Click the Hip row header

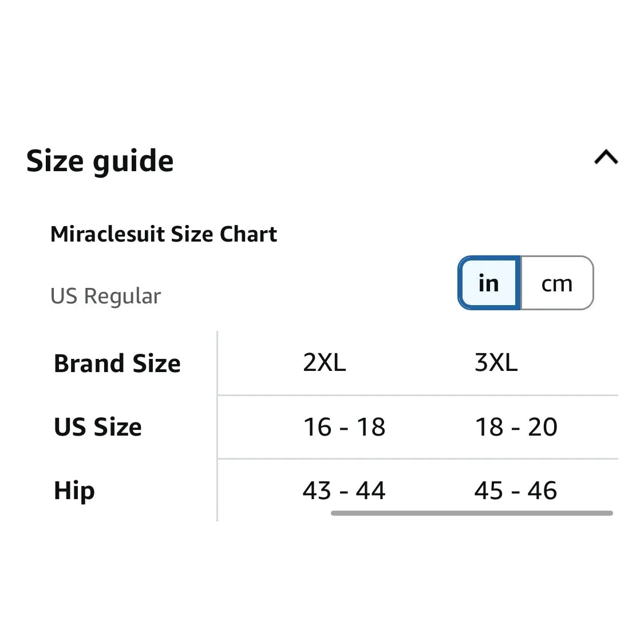click(x=74, y=491)
